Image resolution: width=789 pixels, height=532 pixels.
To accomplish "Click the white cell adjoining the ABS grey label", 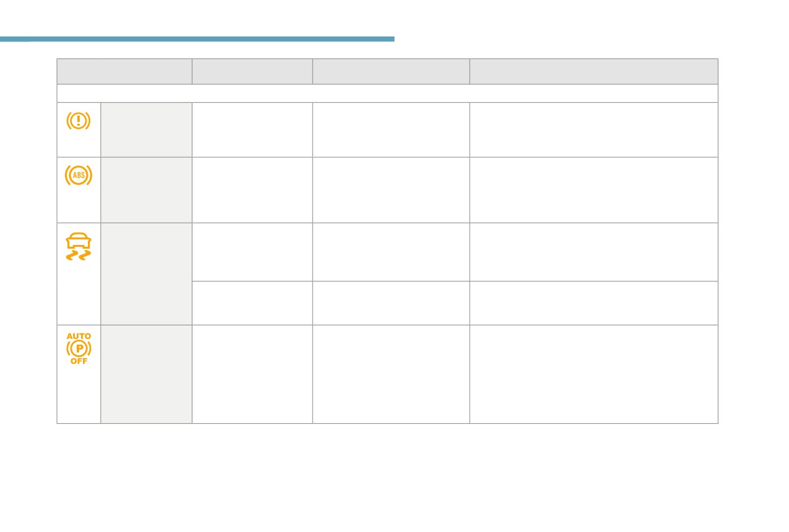I will pyautogui.click(x=252, y=190).
